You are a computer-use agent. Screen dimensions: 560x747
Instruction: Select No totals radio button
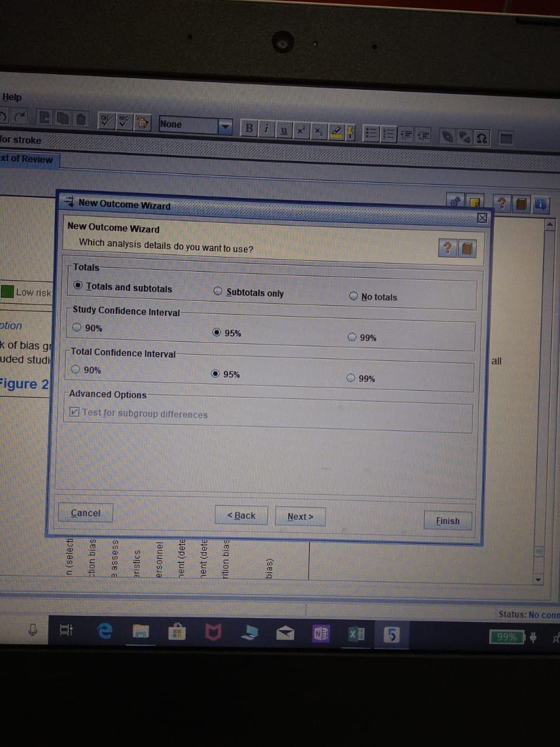point(353,296)
